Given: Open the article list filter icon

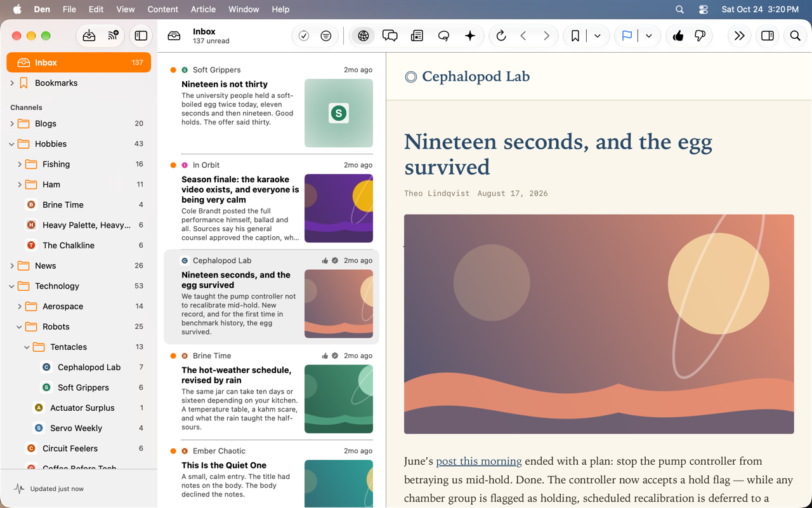Looking at the screenshot, I should 326,36.
